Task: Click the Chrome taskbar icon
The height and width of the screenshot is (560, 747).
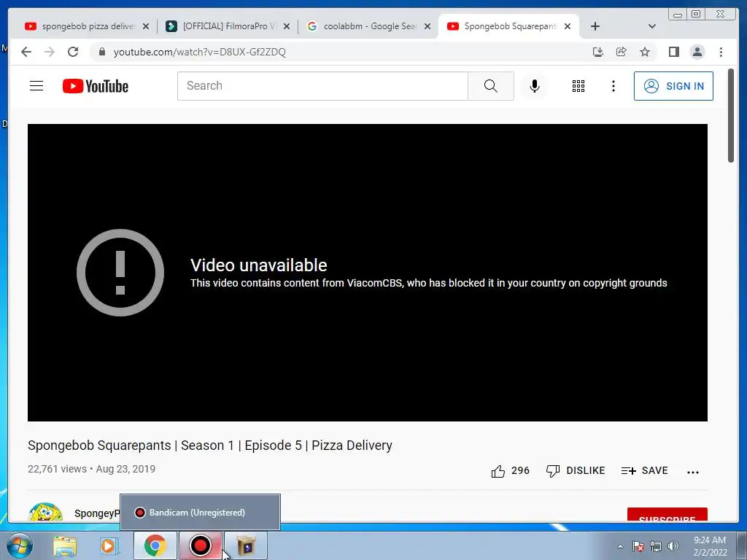Action: (x=155, y=545)
